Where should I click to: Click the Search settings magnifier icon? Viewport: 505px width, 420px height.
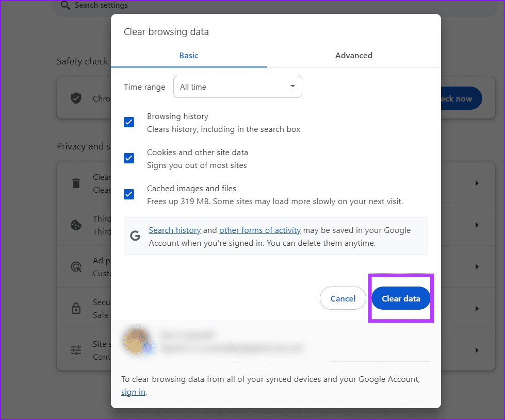[66, 5]
